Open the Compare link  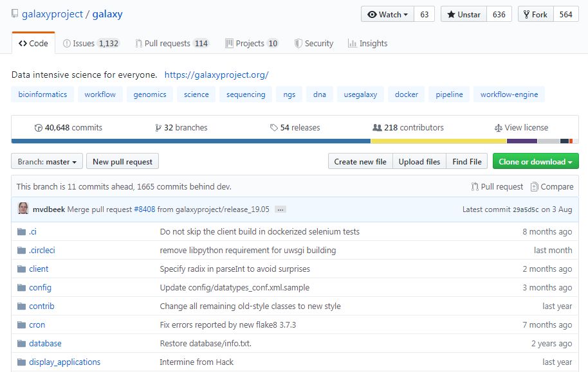(552, 186)
